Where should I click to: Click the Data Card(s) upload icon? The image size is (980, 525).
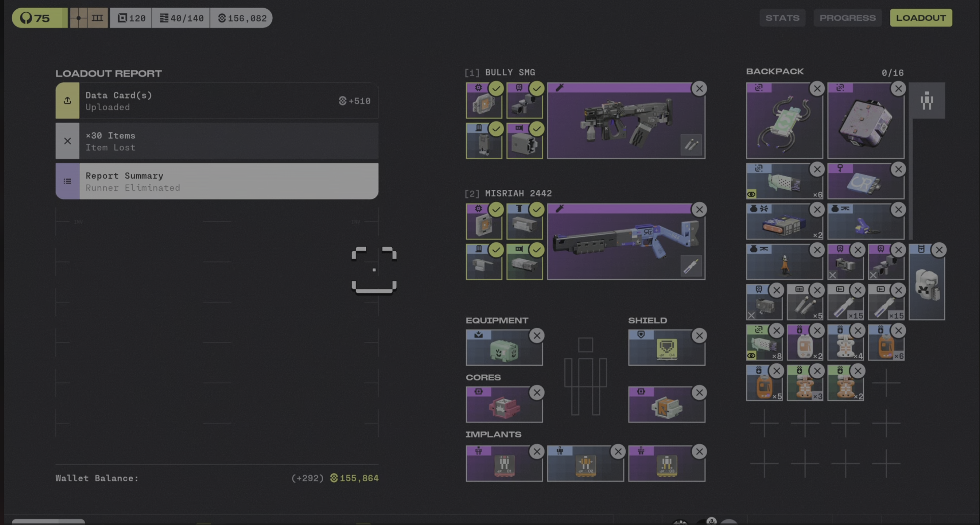coord(67,101)
